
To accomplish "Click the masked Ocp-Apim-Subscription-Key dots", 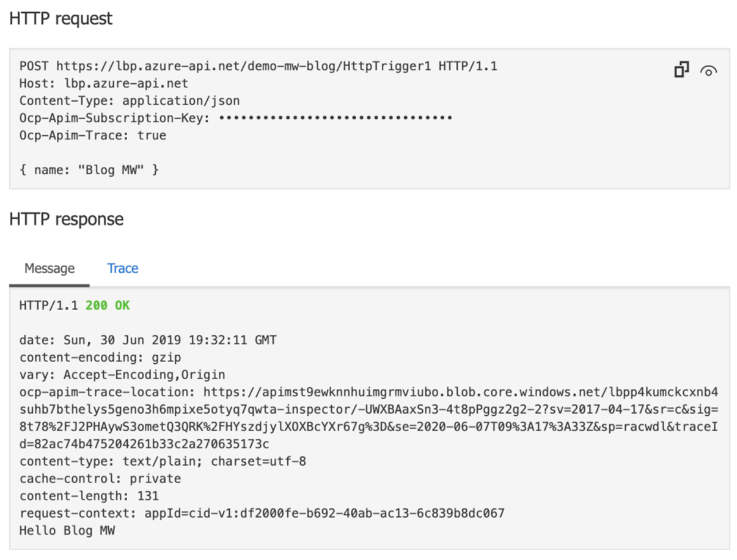I will 335,118.
